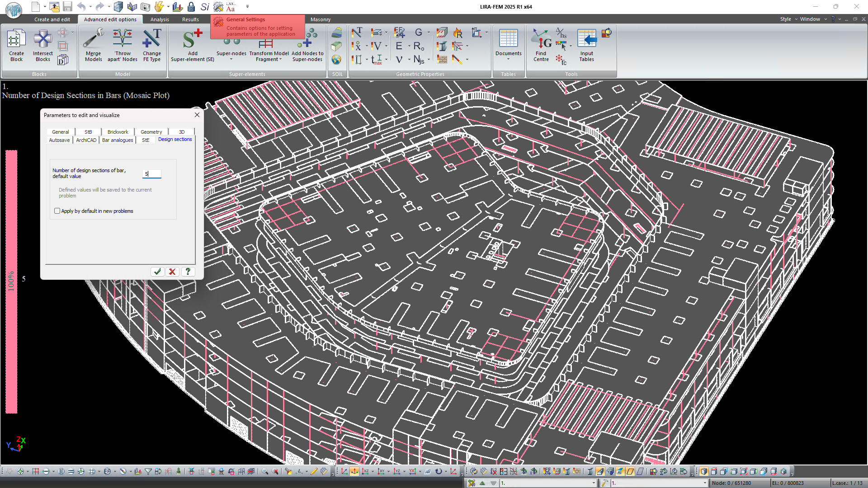This screenshot has width=868, height=488.
Task: Expand the Transform Model Fragment dropdown
Action: click(x=280, y=60)
